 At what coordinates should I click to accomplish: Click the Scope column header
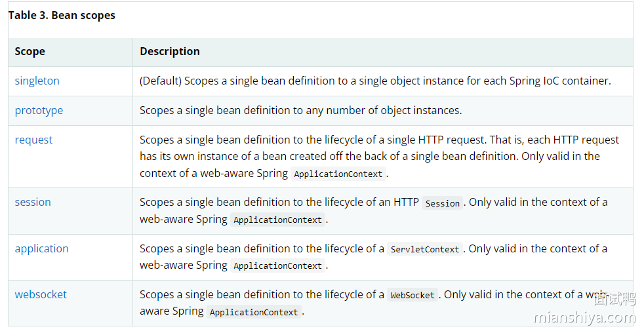tap(30, 51)
